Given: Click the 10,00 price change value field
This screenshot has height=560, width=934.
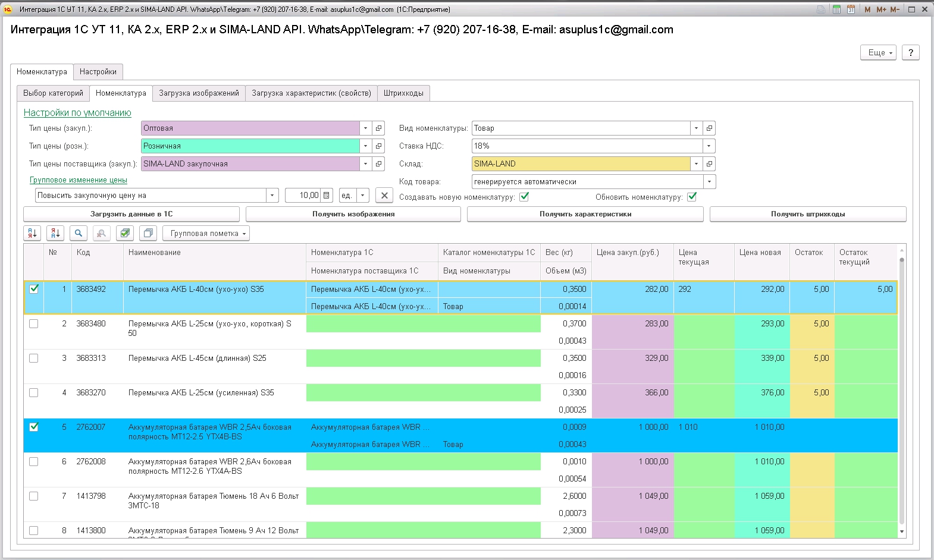Looking at the screenshot, I should click(x=303, y=196).
